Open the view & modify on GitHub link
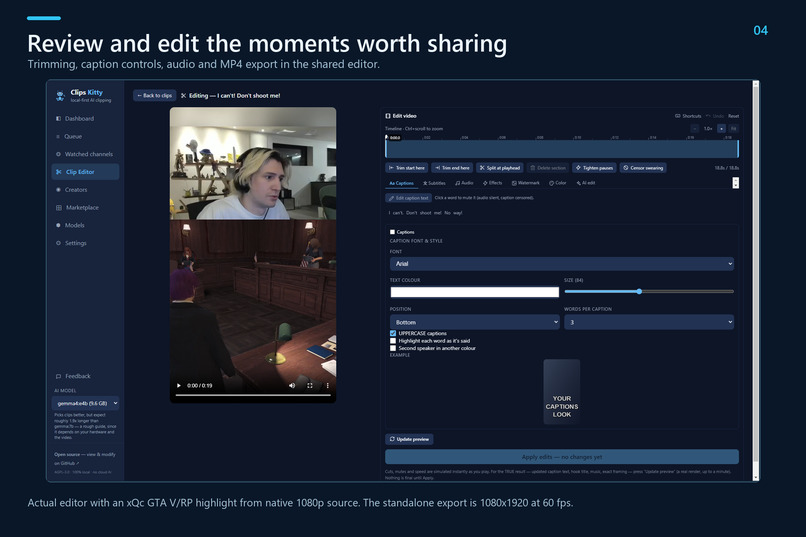This screenshot has height=537, width=806. (x=85, y=458)
